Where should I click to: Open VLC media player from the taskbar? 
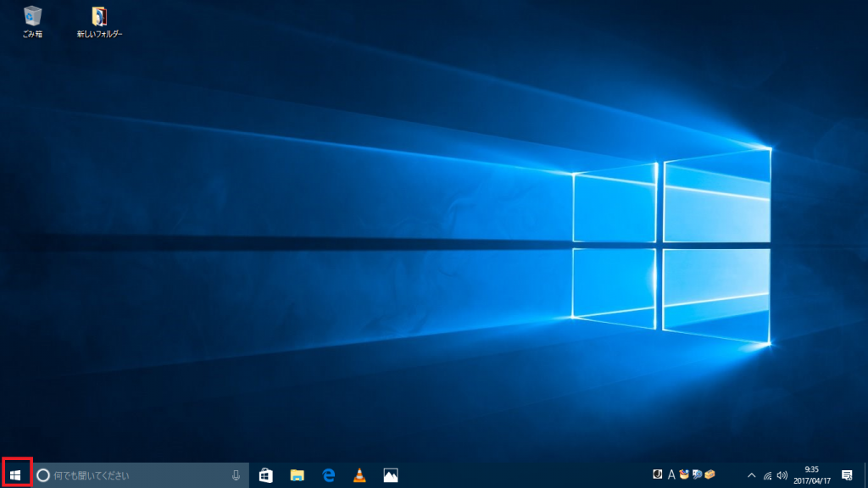(359, 477)
